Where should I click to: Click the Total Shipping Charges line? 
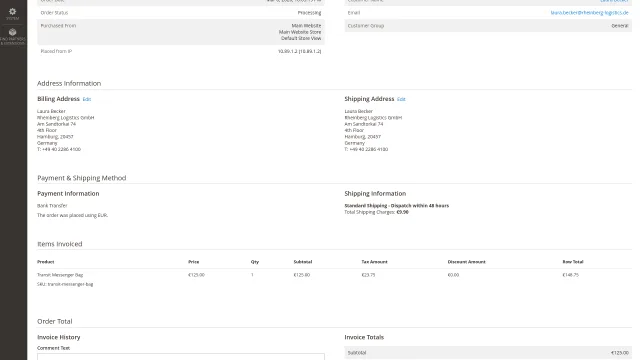[x=376, y=212]
